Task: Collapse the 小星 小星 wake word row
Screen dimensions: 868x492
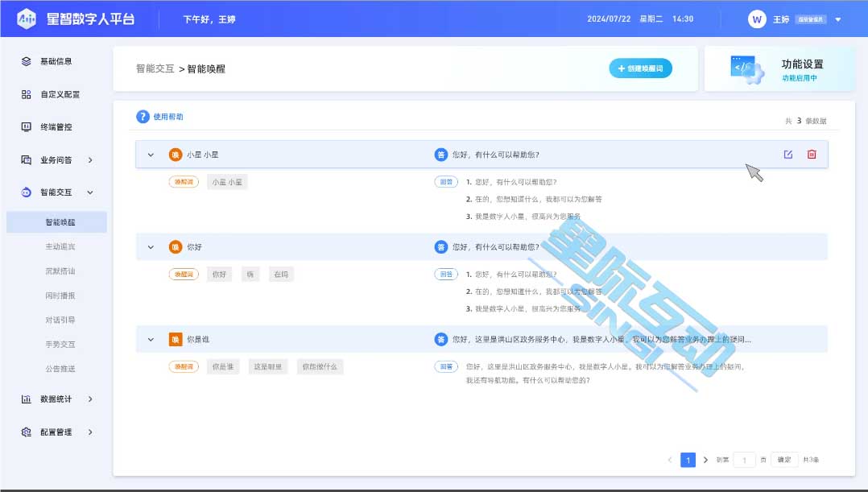Action: [151, 155]
